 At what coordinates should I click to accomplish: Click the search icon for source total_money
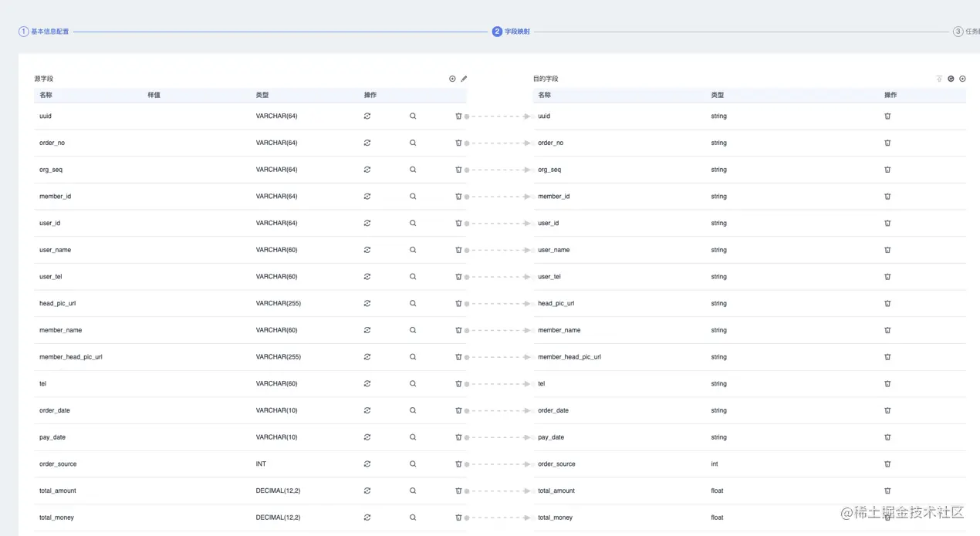click(413, 517)
